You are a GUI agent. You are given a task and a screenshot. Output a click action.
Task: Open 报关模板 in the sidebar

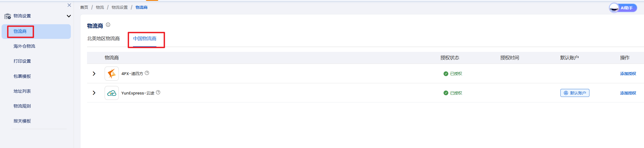click(x=22, y=121)
